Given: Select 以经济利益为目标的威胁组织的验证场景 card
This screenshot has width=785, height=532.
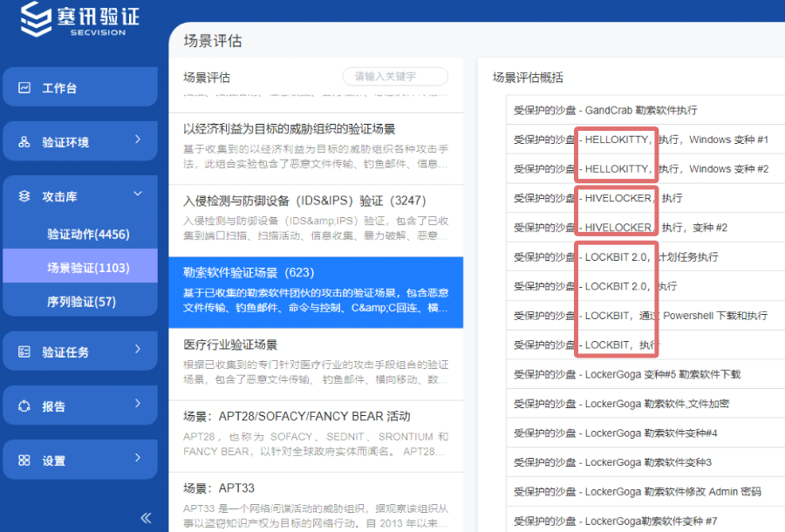Looking at the screenshot, I should [316, 148].
